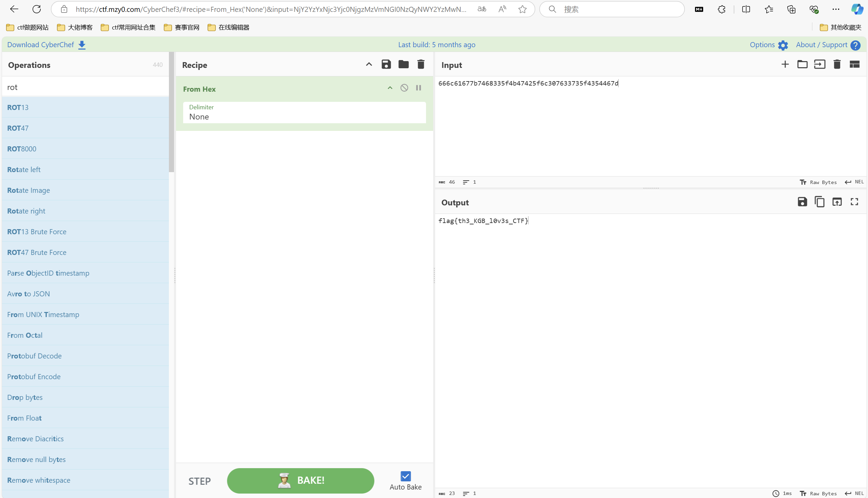The image size is (868, 498).
Task: Select Remove whitespace operation
Action: (85, 480)
